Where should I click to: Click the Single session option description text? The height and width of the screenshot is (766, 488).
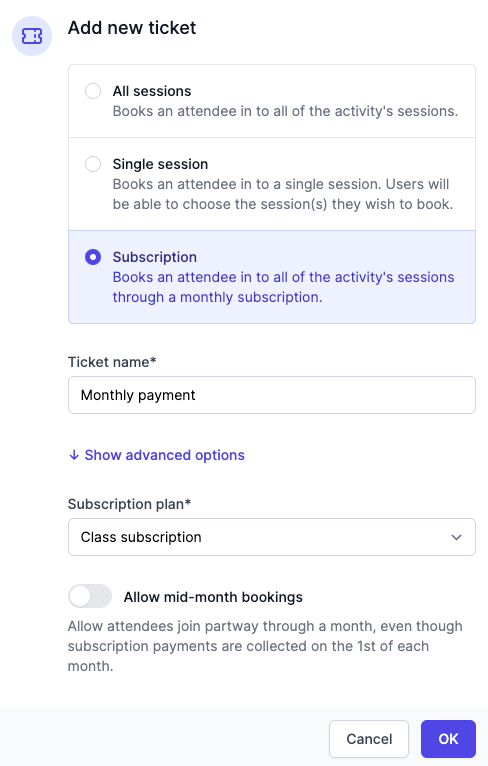tap(283, 194)
